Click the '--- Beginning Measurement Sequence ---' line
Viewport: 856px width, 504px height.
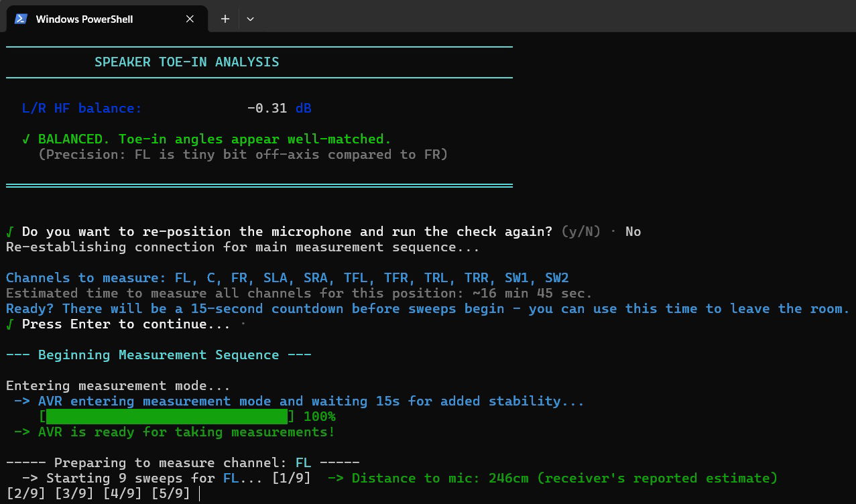[x=158, y=355]
